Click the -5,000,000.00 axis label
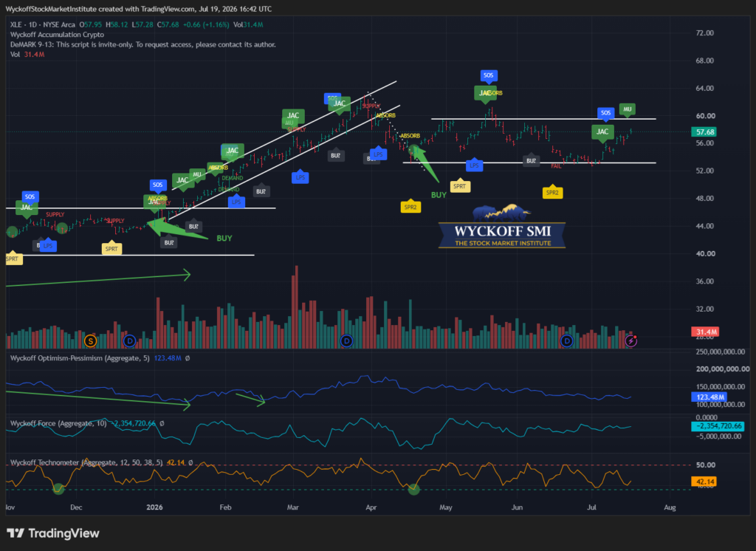This screenshot has width=756, height=551. pos(718,437)
